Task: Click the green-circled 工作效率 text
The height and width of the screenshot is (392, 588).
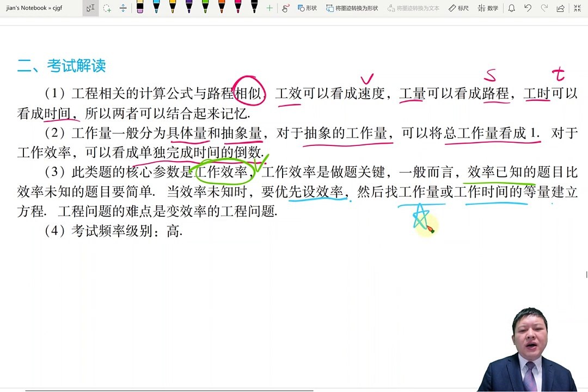Action: click(221, 172)
